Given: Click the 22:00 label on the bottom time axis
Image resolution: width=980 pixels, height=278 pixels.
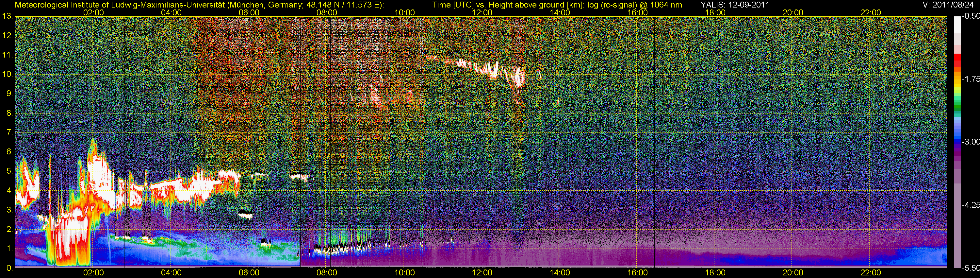Looking at the screenshot, I should 871,273.
